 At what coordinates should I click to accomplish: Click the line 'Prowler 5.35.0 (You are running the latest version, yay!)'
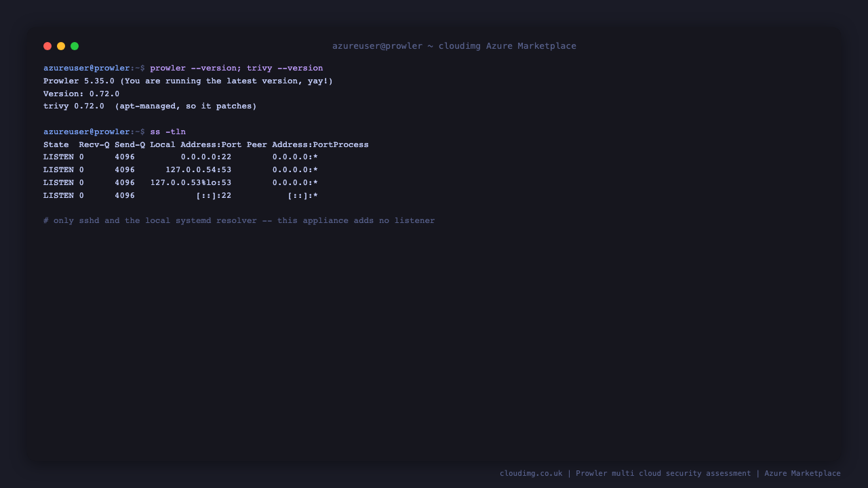coord(189,81)
